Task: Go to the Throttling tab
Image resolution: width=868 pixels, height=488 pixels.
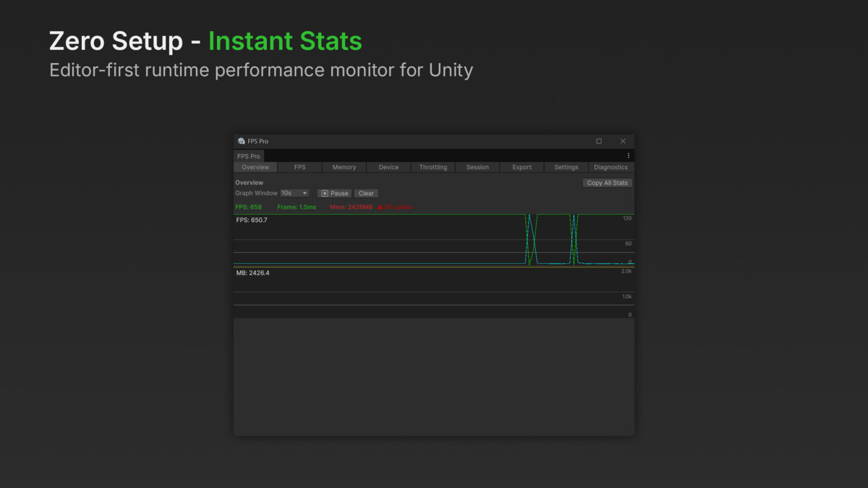Action: 433,167
